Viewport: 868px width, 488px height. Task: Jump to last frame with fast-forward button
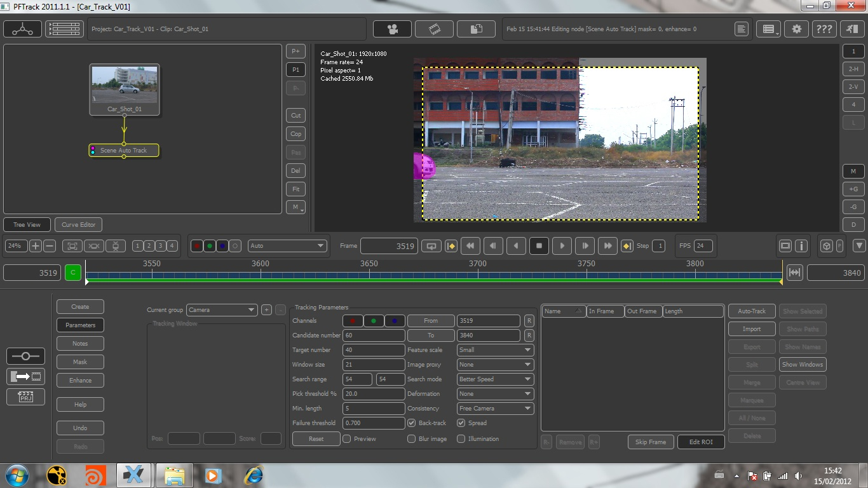607,246
